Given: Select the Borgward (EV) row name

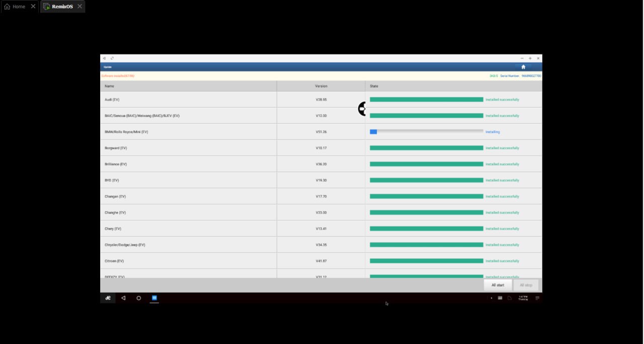Looking at the screenshot, I should coord(116,148).
